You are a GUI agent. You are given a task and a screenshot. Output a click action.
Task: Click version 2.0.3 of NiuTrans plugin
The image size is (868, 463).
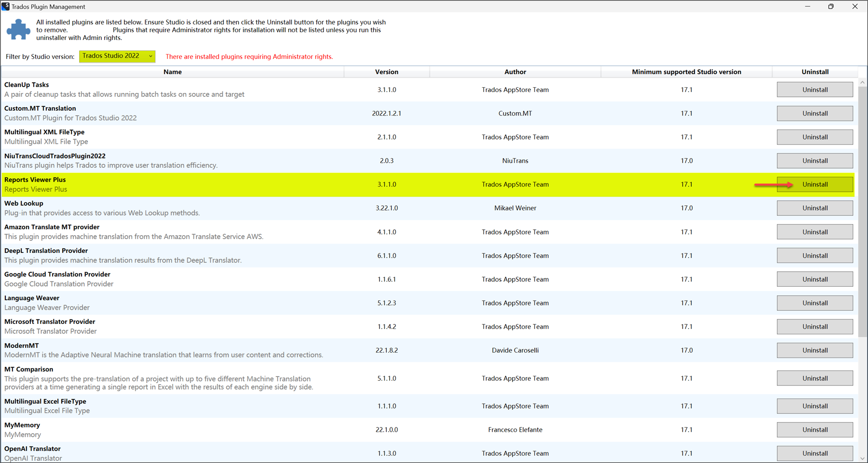tap(387, 160)
